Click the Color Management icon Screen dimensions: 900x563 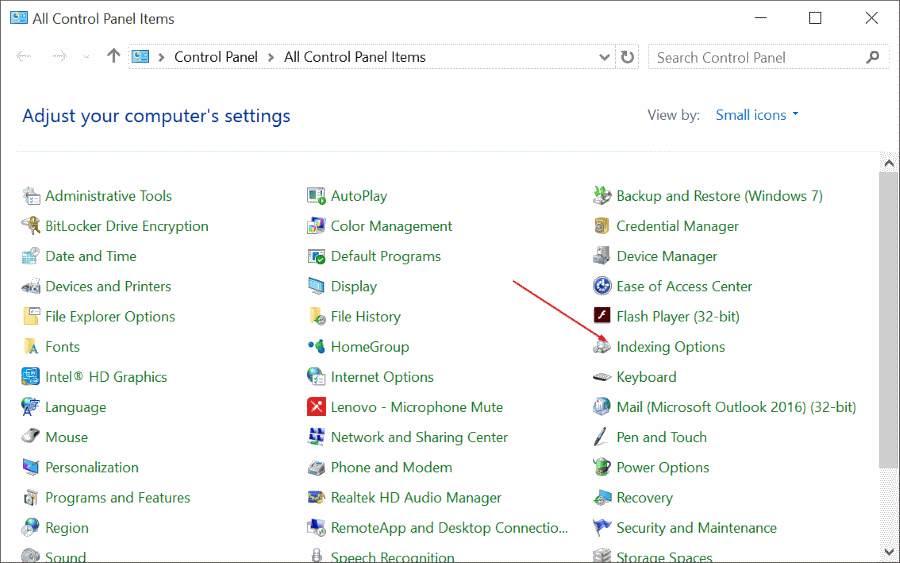tap(316, 226)
